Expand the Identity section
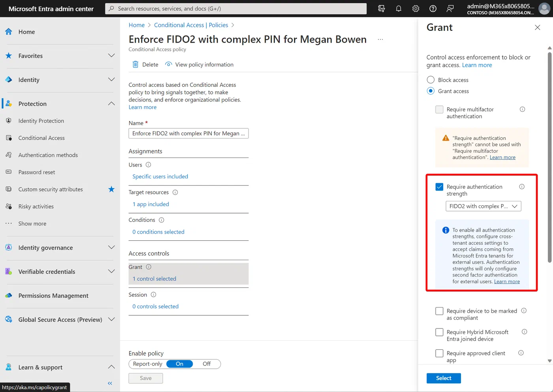This screenshot has height=392, width=553. tap(111, 80)
